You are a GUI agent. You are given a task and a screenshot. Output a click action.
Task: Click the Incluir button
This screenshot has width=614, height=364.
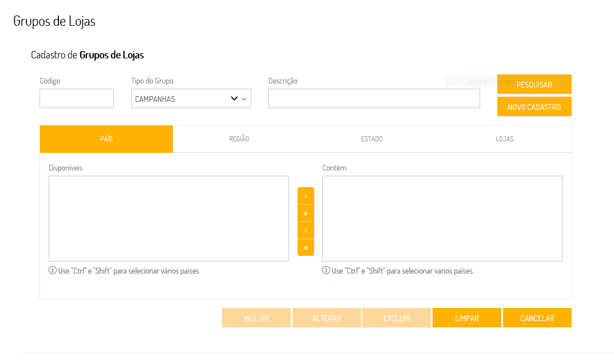pyautogui.click(x=256, y=318)
